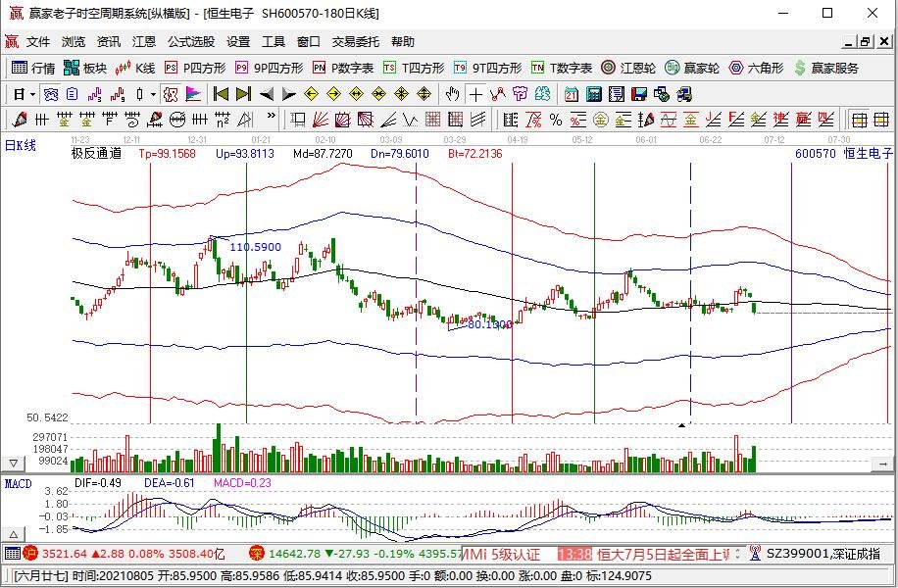Click the 板块 toolbar button
The width and height of the screenshot is (898, 588).
coord(85,69)
